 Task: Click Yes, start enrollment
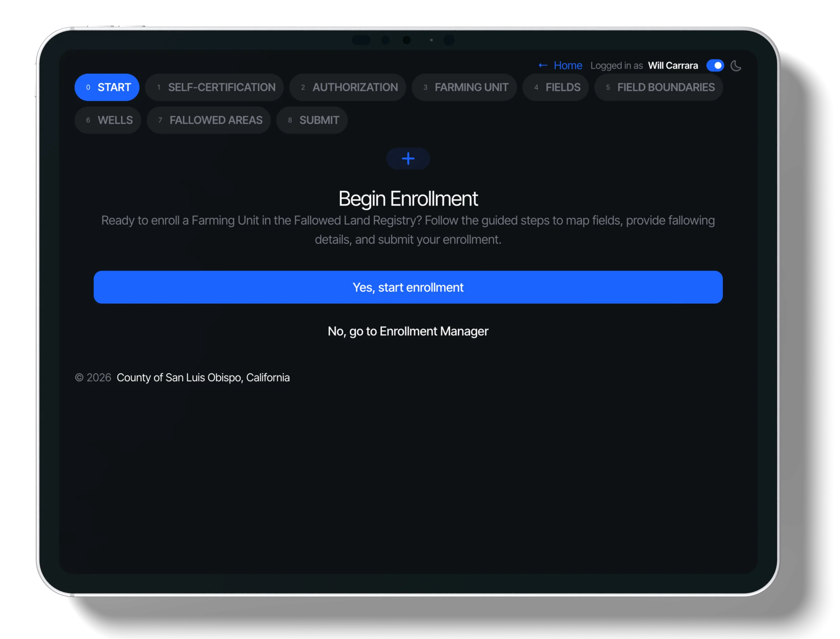coord(408,287)
